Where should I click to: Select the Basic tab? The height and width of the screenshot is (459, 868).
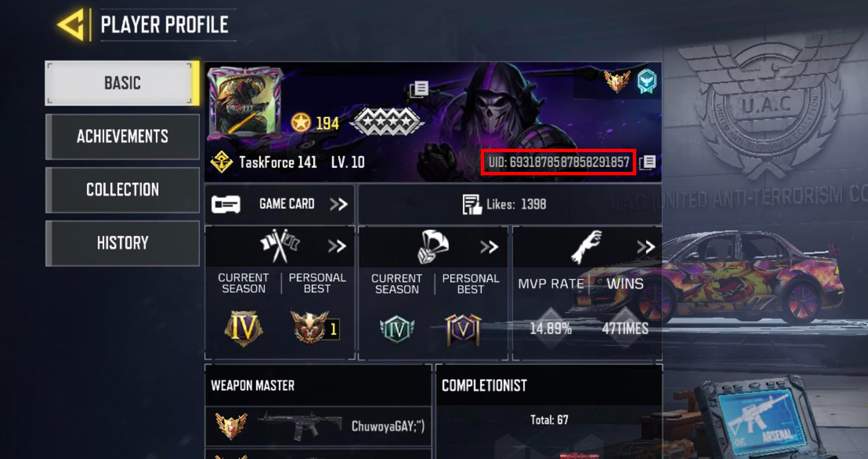coord(123,83)
